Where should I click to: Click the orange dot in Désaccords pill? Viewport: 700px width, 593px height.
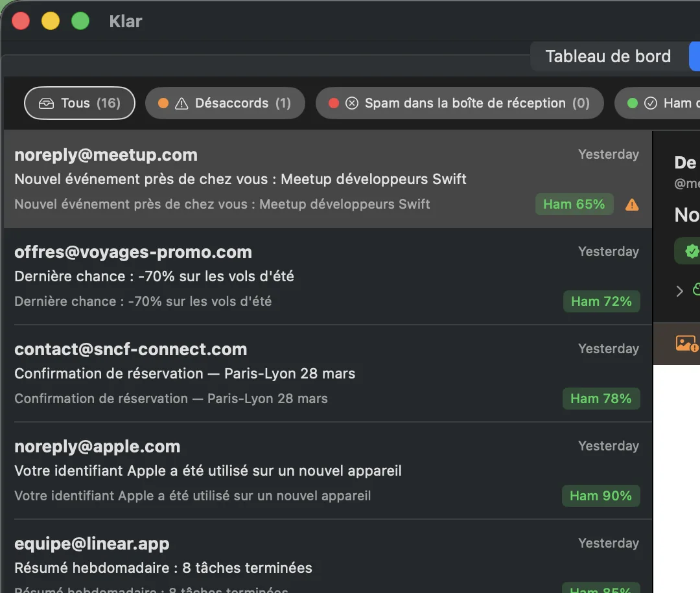point(163,103)
